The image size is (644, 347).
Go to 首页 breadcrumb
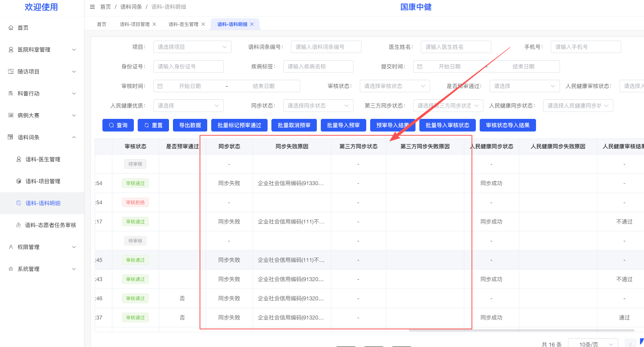(106, 7)
